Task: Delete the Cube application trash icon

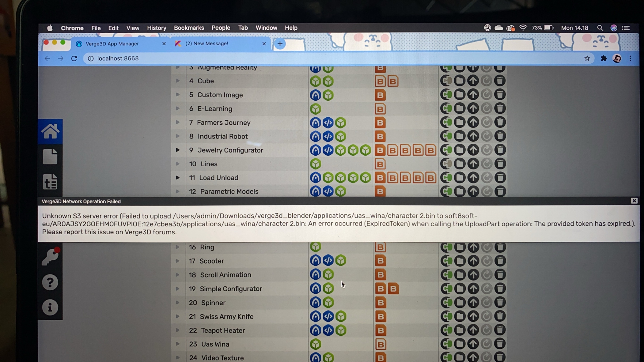Action: 500,81
